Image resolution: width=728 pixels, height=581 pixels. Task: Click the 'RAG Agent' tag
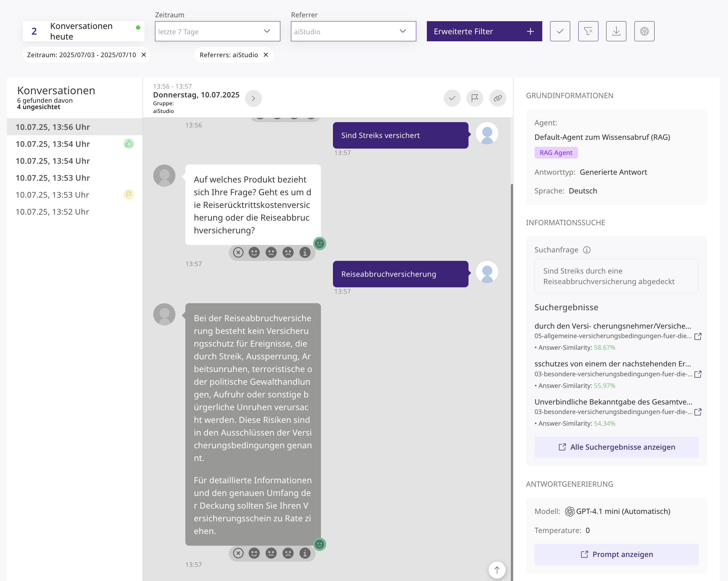click(556, 153)
